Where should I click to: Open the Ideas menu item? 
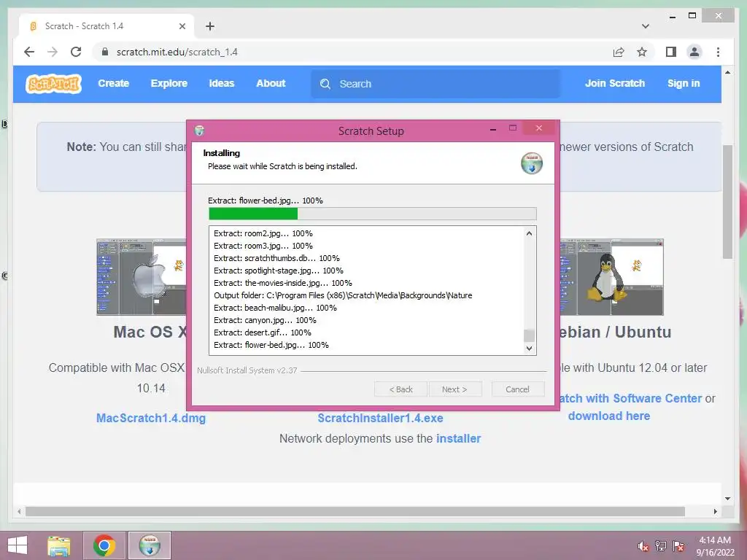click(222, 83)
